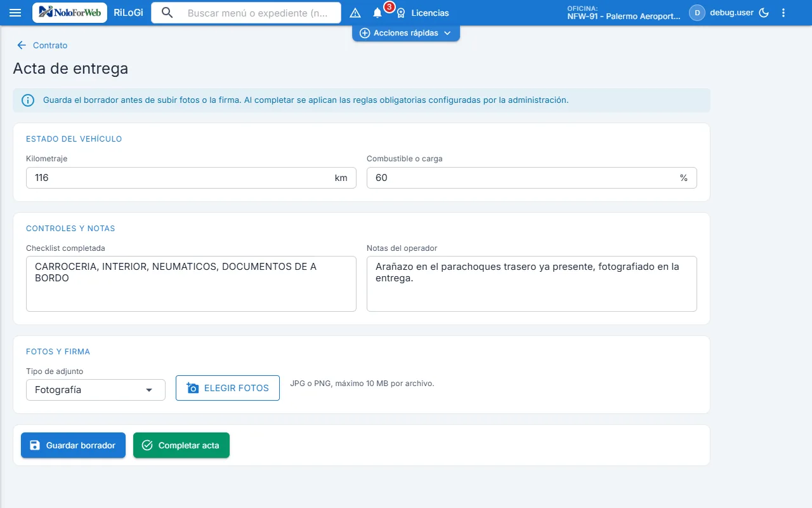Viewport: 812px width, 508px height.
Task: Click the FOTOS Y FIRMA section title
Action: [58, 352]
